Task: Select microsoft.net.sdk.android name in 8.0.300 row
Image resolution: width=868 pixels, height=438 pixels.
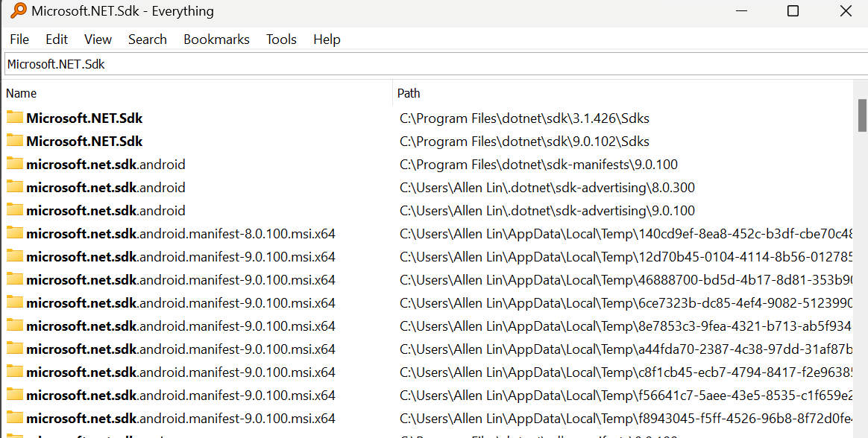Action: click(106, 188)
